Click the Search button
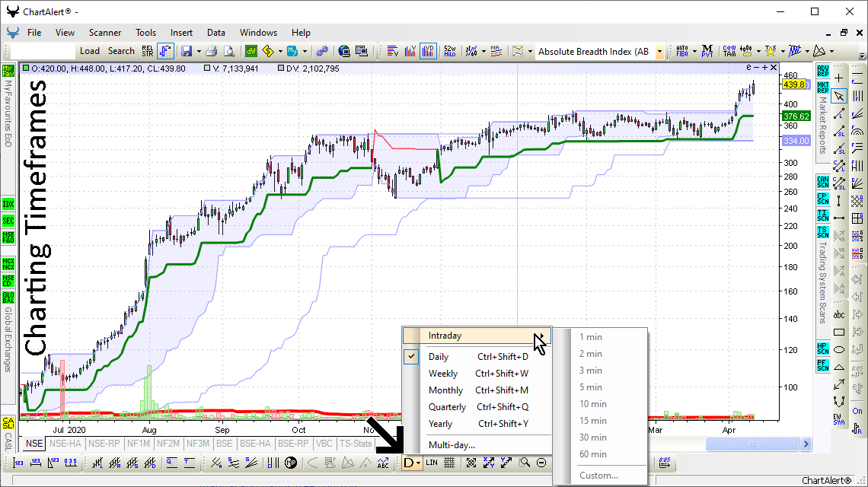 click(121, 51)
